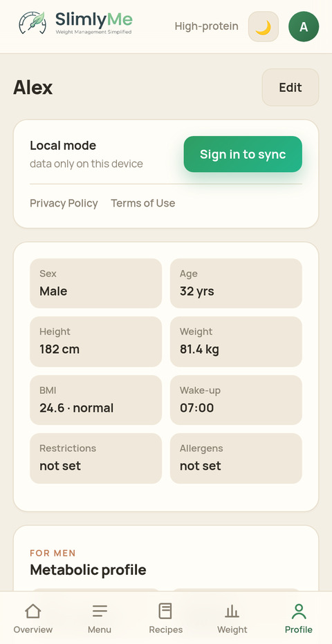
Task: Open the Menu tab lines icon
Action: 100,611
